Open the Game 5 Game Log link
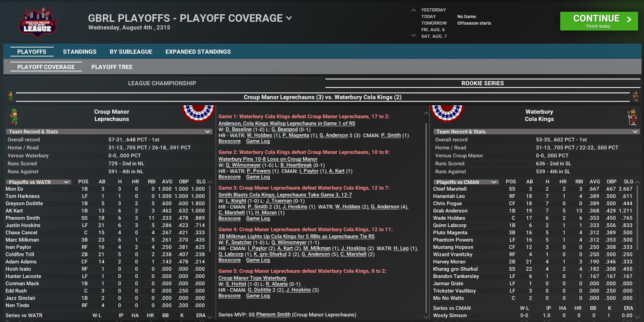The image size is (644, 322). [x=258, y=296]
